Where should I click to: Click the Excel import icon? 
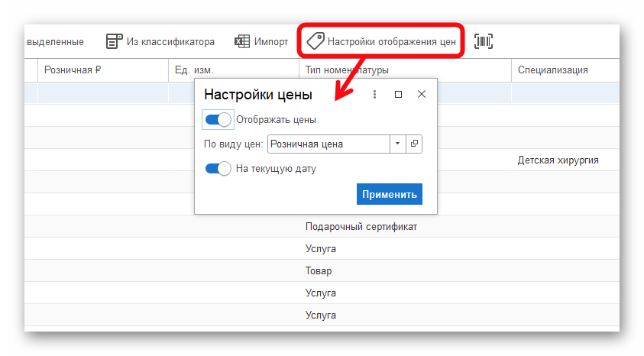243,41
